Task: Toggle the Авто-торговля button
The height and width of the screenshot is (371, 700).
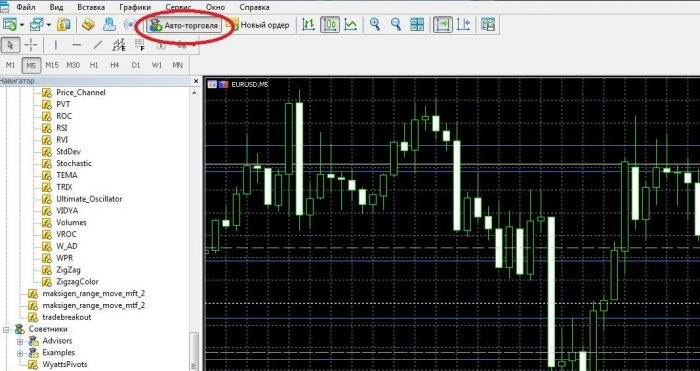Action: pos(184,25)
